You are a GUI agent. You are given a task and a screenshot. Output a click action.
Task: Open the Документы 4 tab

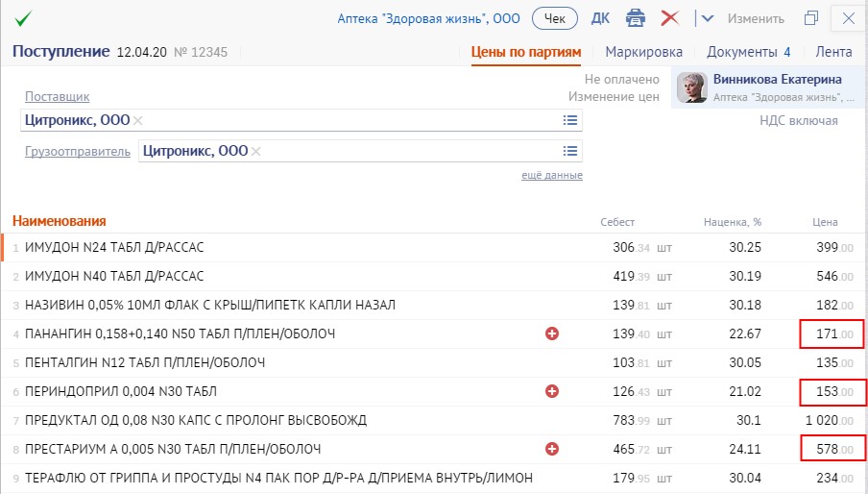(748, 52)
